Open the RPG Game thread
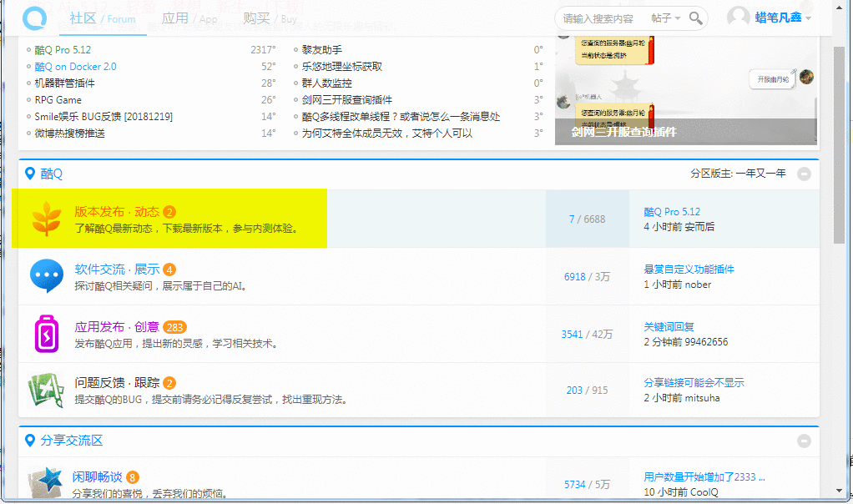Viewport: 853px width, 504px height. click(58, 100)
